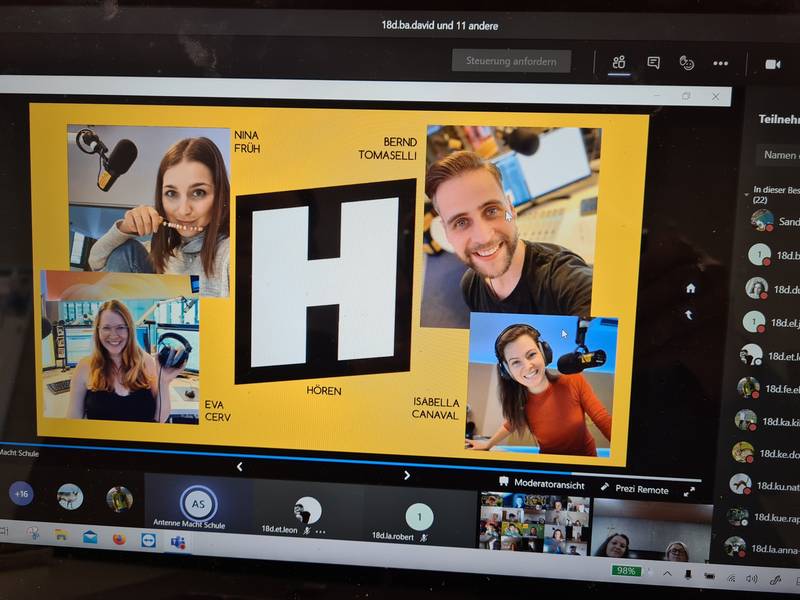
Task: Select participant starting 18d.ku in list
Action: point(762,485)
